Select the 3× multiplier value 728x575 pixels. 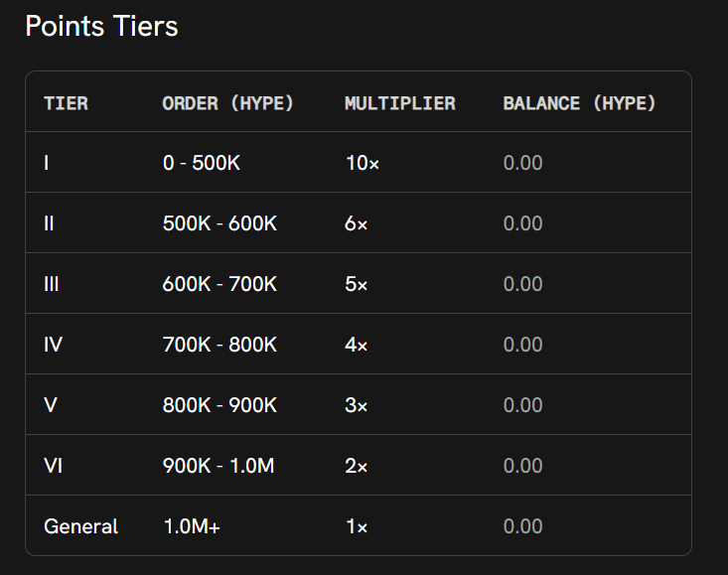click(x=357, y=405)
